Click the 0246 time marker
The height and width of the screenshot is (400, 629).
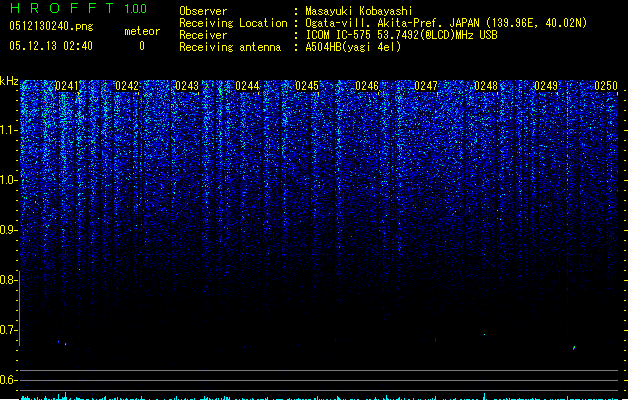(x=367, y=86)
